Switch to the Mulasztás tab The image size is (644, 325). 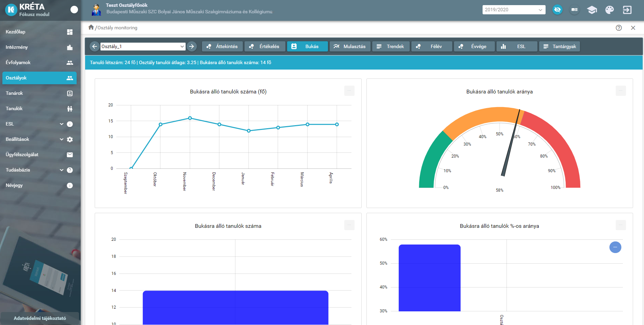[x=350, y=46]
